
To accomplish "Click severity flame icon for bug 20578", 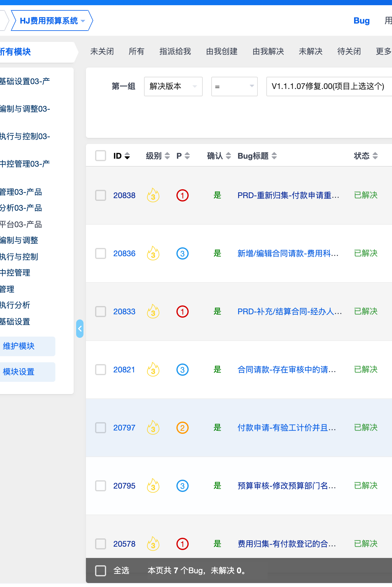I will (153, 544).
